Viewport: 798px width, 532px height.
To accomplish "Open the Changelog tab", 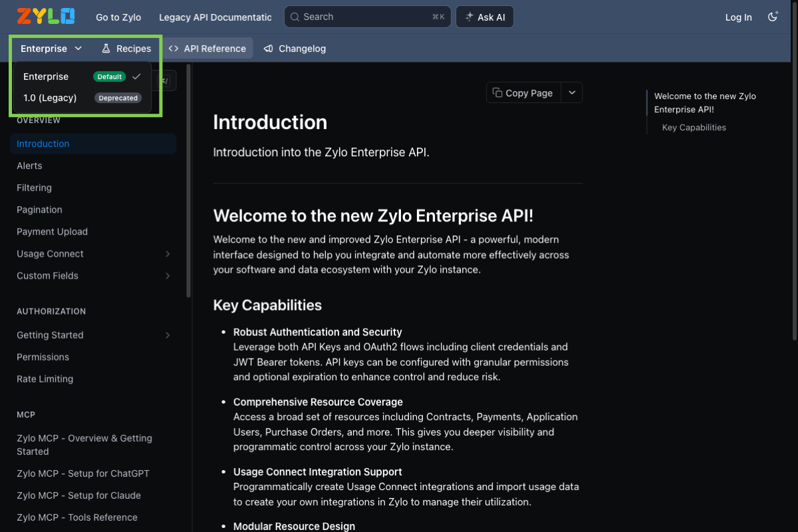I will point(295,49).
